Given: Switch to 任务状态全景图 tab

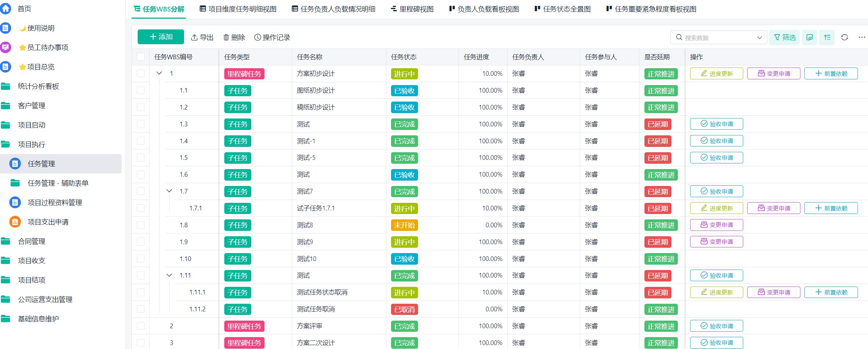Looking at the screenshot, I should pos(562,9).
